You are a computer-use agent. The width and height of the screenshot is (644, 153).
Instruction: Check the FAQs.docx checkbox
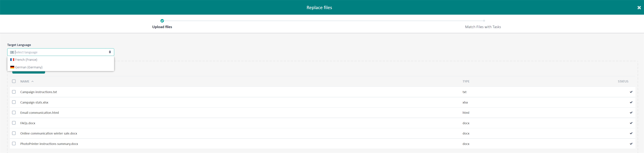click(x=14, y=123)
